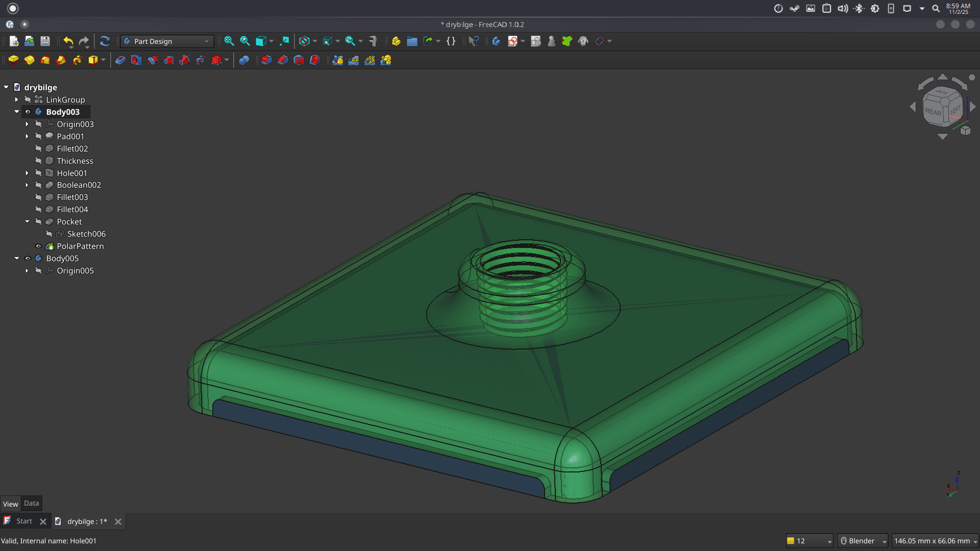This screenshot has width=980, height=551.
Task: Open the system search magnifier
Action: coord(936,8)
